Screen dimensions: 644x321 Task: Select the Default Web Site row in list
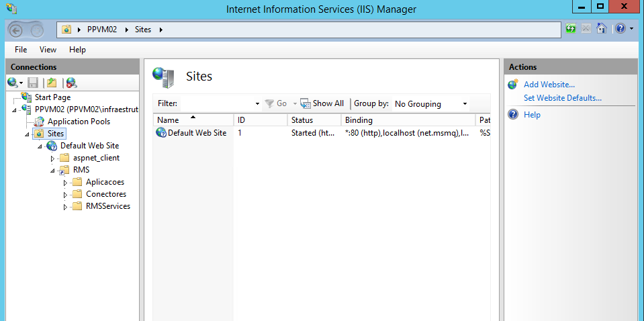click(x=197, y=133)
